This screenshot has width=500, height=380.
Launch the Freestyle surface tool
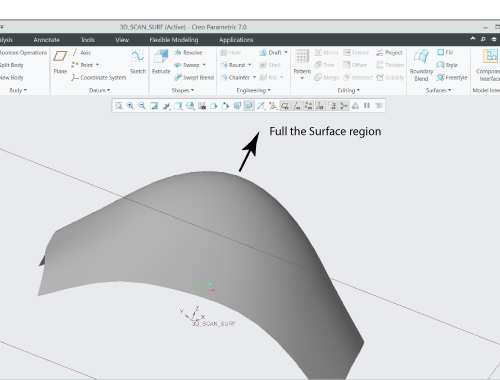452,78
